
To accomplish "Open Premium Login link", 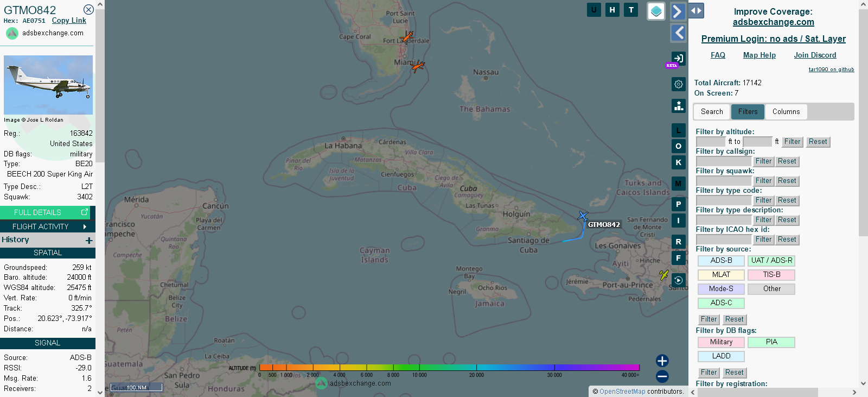I will coord(774,39).
